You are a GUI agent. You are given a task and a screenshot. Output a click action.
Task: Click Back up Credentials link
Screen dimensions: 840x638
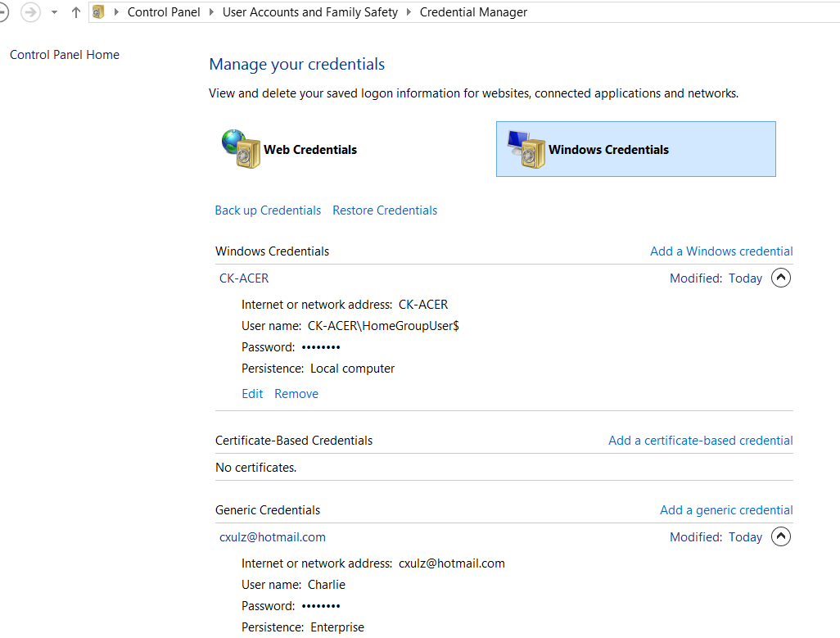tap(268, 210)
